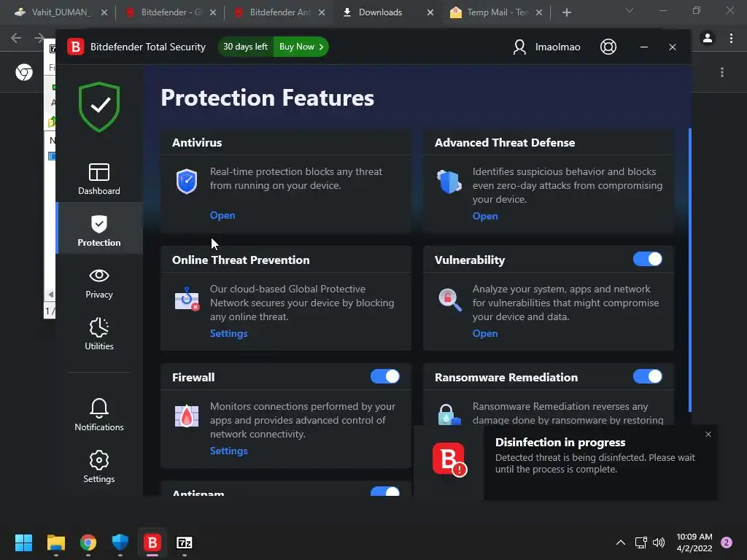Dismiss the Disinfection in progress notification
The image size is (747, 560).
[x=708, y=435]
